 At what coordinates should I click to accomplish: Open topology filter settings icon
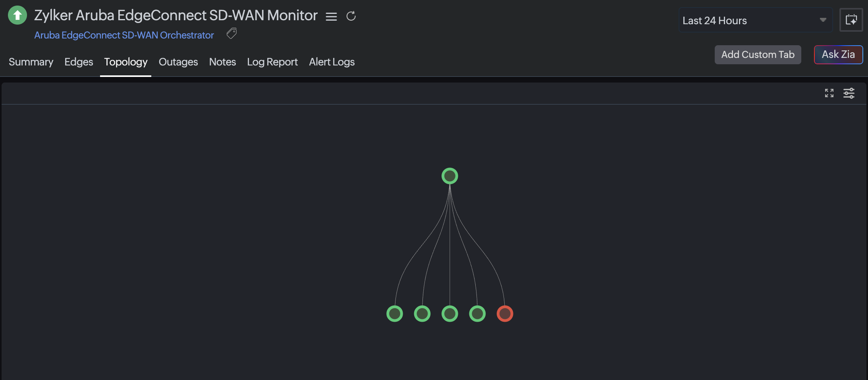(849, 93)
